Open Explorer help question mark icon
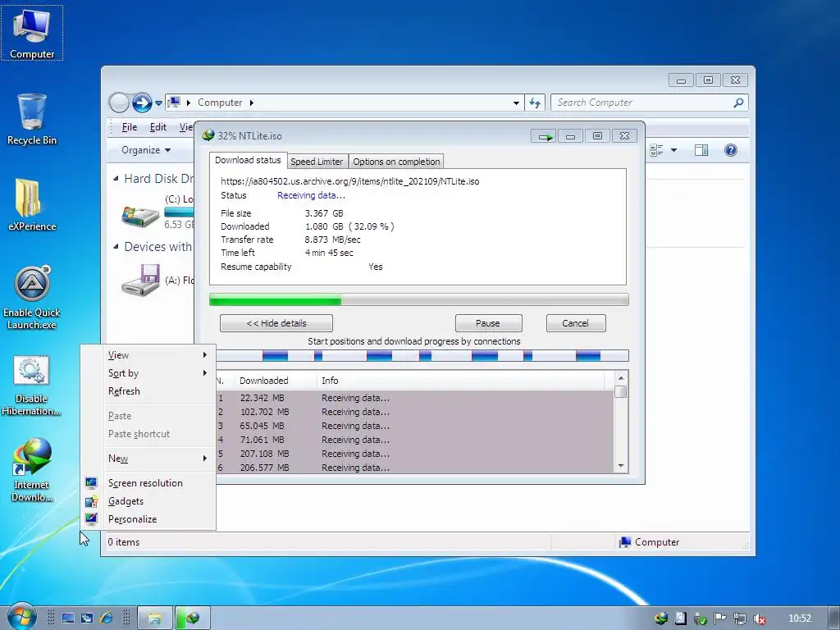The height and width of the screenshot is (630, 840). 730,150
